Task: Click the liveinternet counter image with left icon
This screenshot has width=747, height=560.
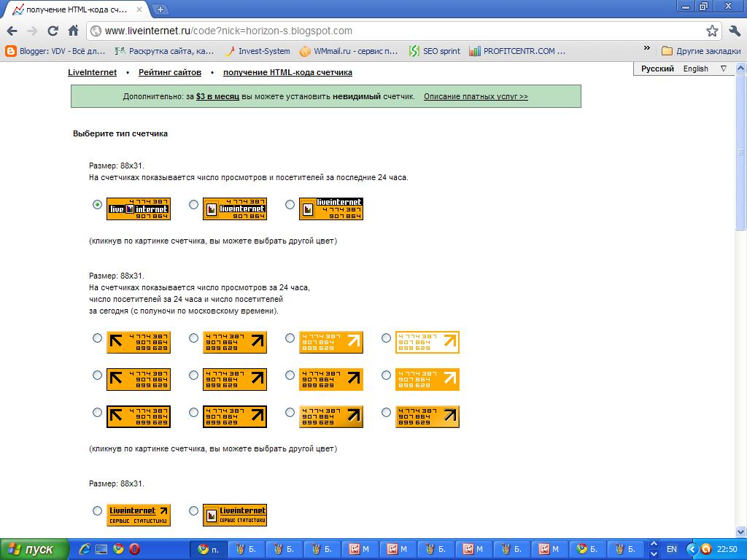Action: click(x=235, y=209)
